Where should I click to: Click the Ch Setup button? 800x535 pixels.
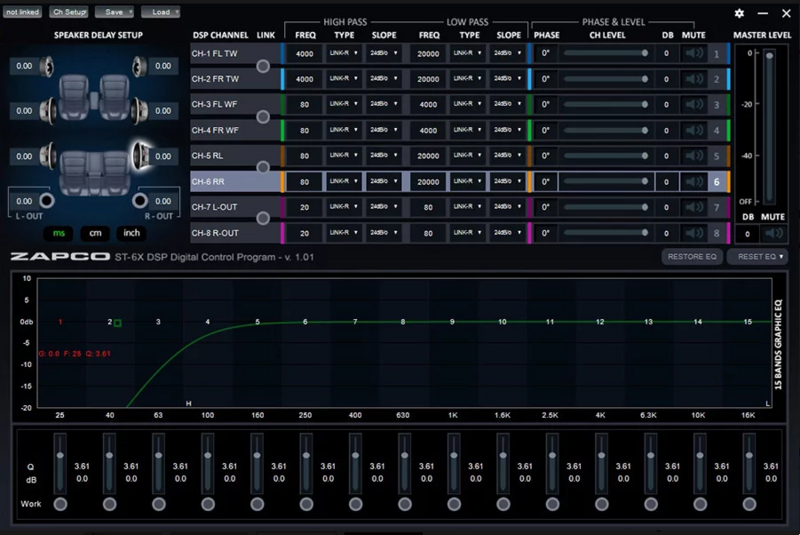click(x=69, y=12)
